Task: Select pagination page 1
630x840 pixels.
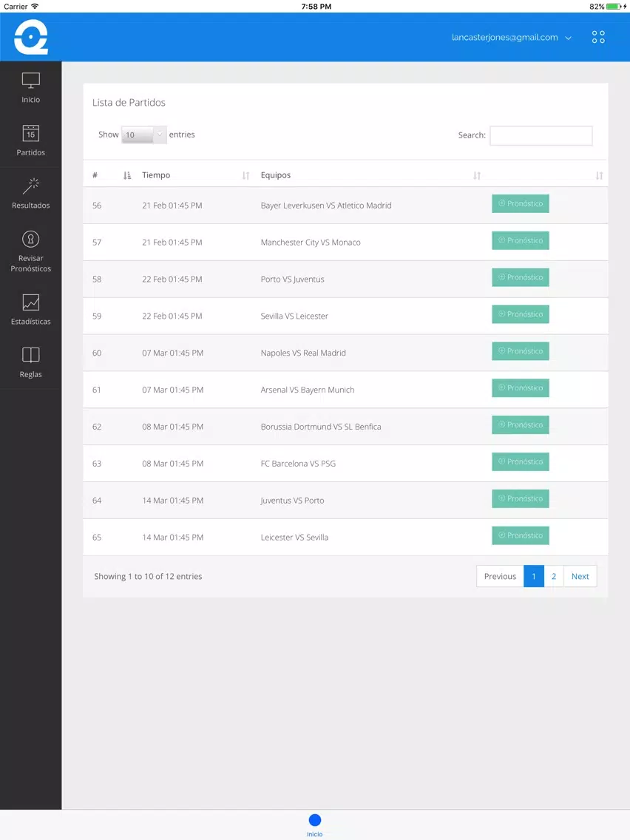Action: [534, 577]
